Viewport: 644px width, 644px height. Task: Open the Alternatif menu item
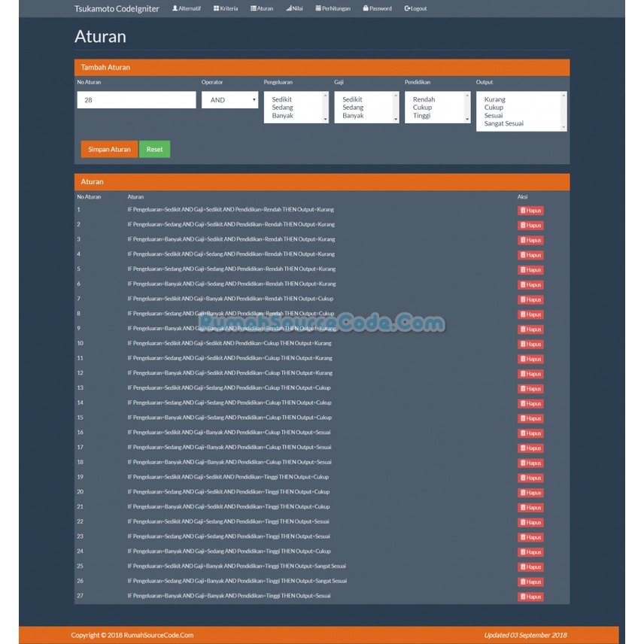pos(187,8)
